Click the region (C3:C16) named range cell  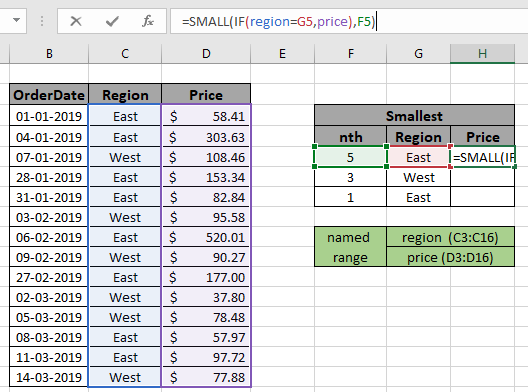[451, 237]
